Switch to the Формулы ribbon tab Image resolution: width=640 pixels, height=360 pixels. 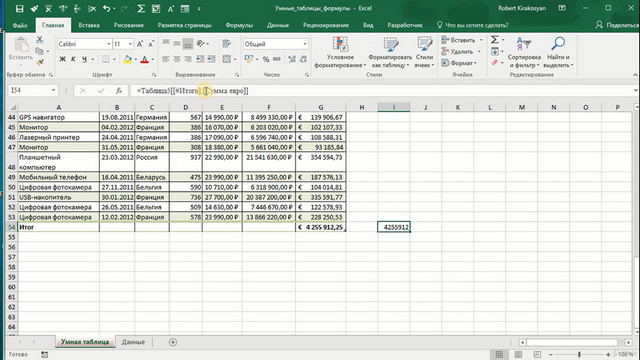[x=239, y=25]
